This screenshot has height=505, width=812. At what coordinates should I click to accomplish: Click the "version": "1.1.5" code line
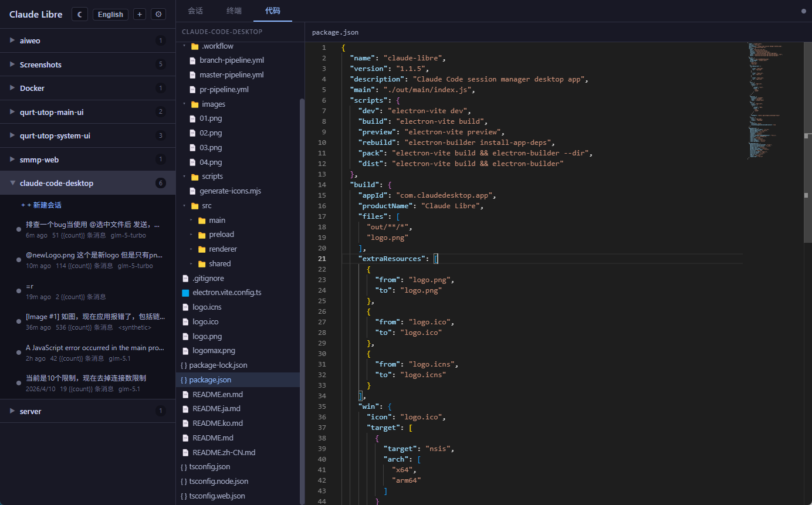point(389,69)
